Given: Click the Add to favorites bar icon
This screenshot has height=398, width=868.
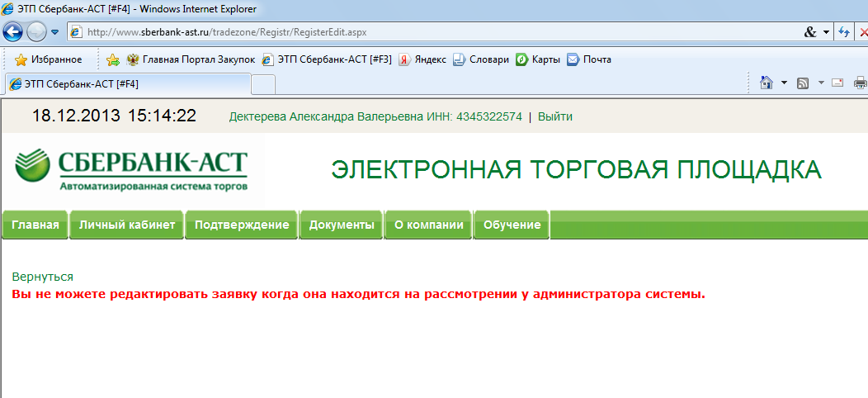Looking at the screenshot, I should click(112, 59).
